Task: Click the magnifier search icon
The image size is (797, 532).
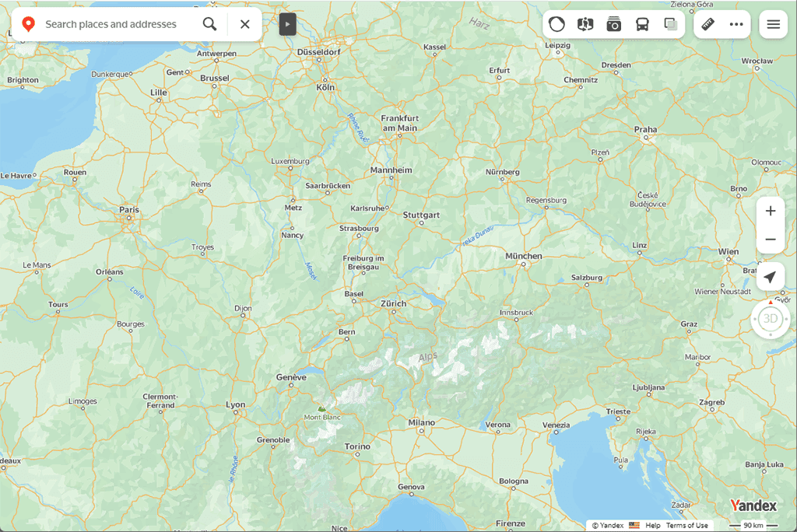Action: pyautogui.click(x=209, y=24)
